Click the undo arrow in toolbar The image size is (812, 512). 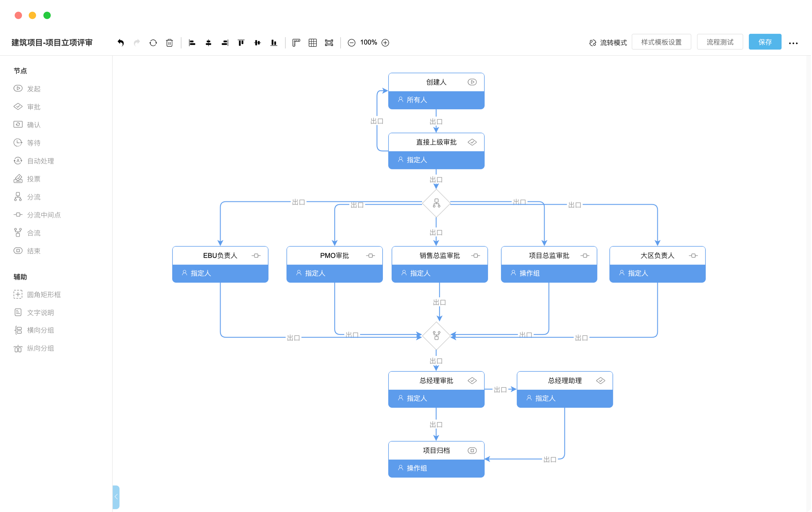pos(120,43)
